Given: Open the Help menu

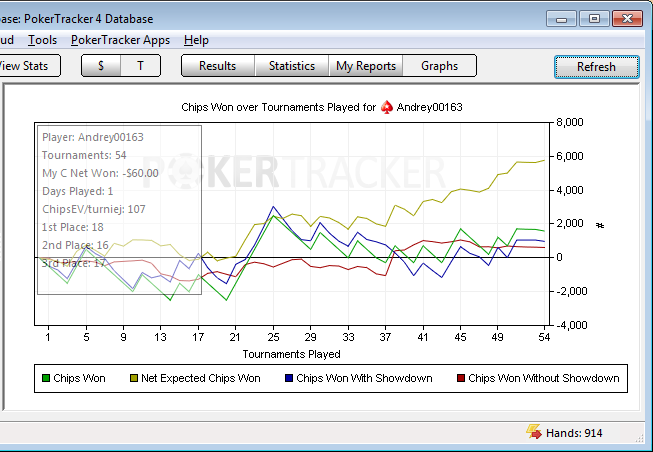Looking at the screenshot, I should click(x=196, y=40).
